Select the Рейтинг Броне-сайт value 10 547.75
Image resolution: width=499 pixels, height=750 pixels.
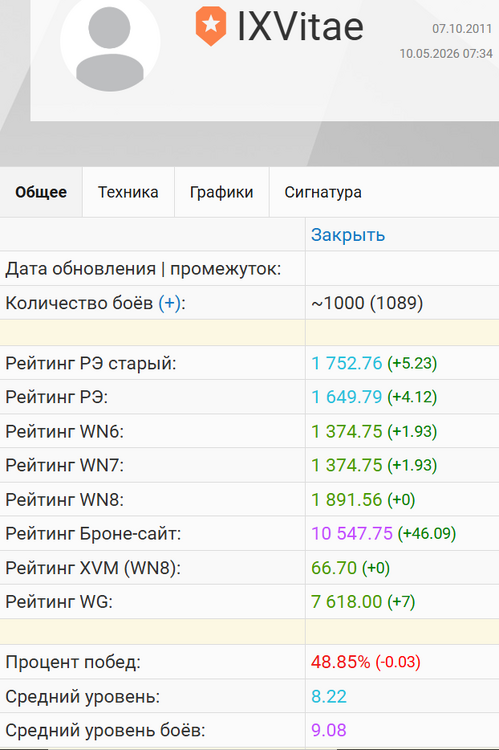(352, 533)
